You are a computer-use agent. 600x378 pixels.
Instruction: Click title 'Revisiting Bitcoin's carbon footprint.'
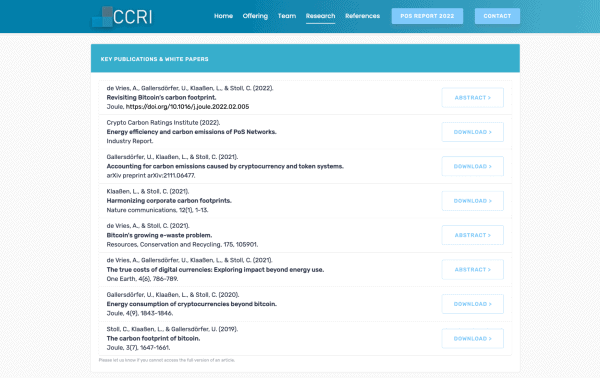(x=161, y=98)
